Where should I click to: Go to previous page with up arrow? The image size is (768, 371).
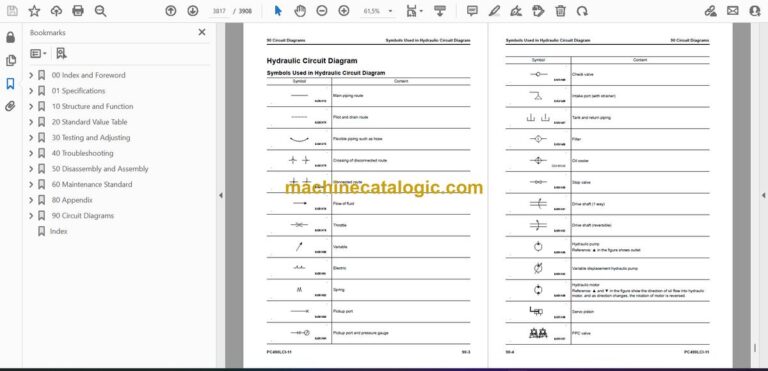click(x=170, y=11)
